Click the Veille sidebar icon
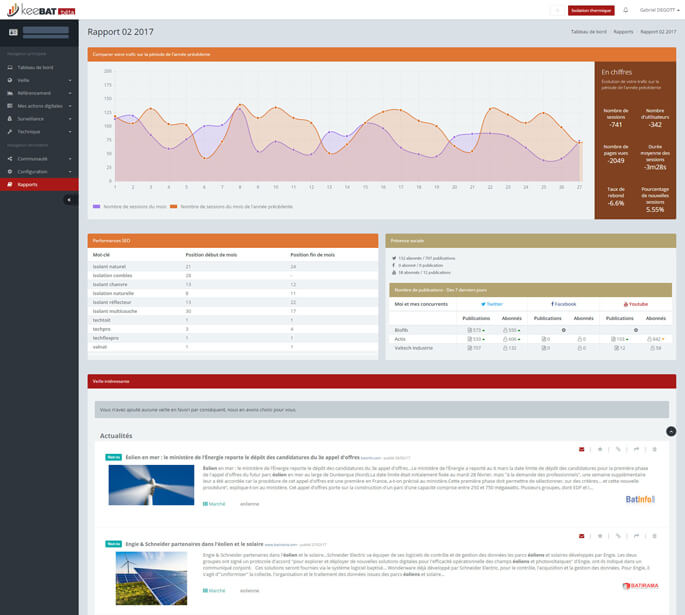Viewport: 685px width, 615px height. (x=10, y=80)
